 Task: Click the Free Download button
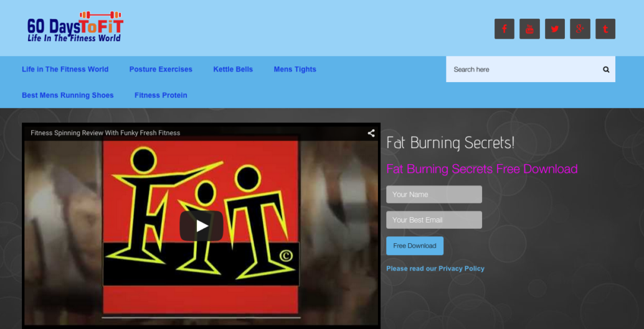click(x=415, y=246)
